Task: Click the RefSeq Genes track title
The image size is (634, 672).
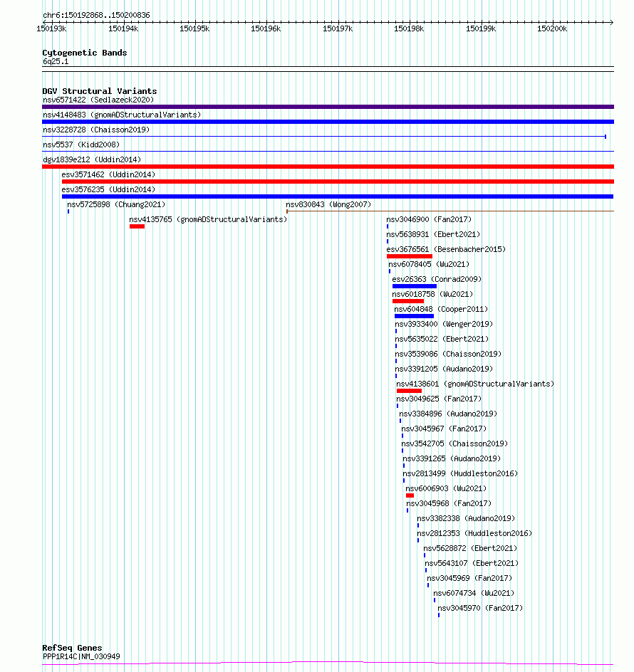Action: pos(72,649)
